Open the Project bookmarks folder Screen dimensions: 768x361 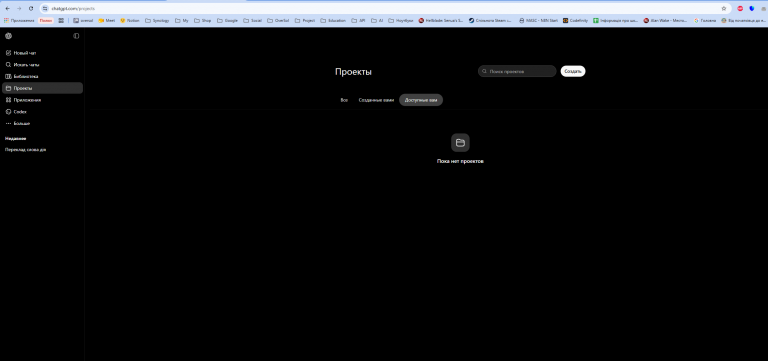point(305,21)
